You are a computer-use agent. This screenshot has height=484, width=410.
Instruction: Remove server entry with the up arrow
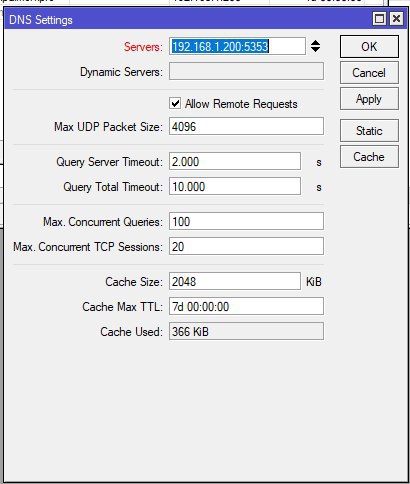coord(315,43)
